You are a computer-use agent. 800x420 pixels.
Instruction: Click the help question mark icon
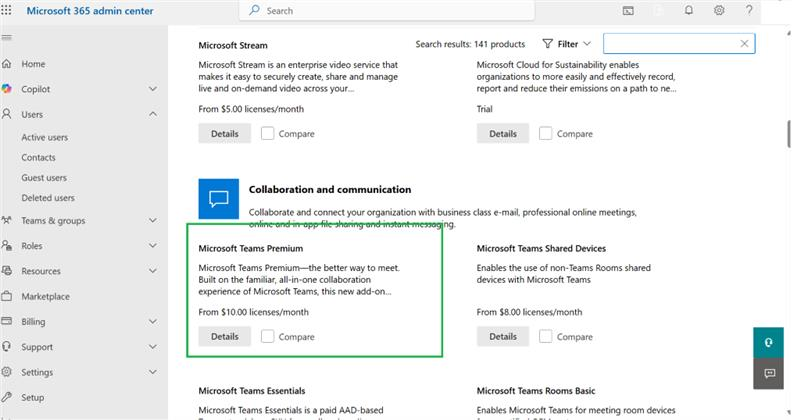tap(749, 10)
